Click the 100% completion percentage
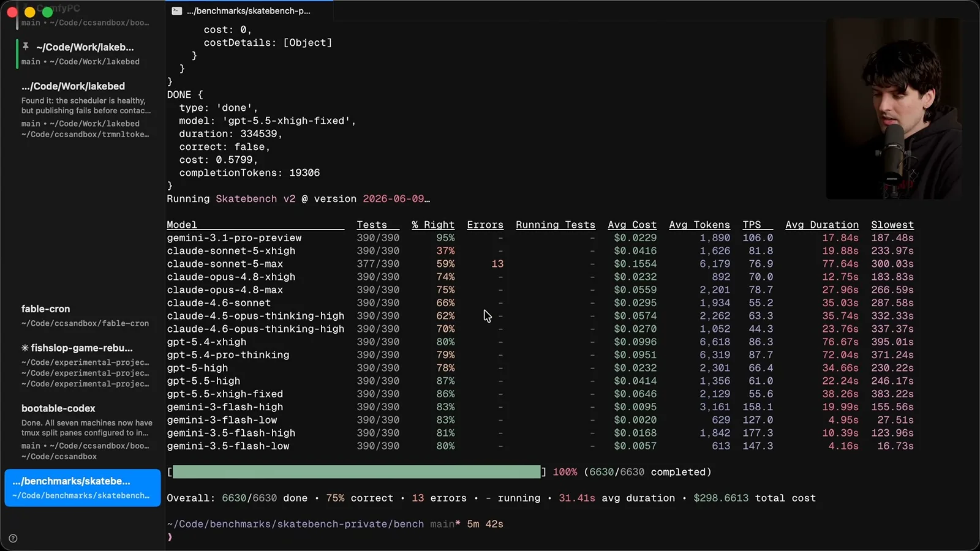The height and width of the screenshot is (551, 980). coord(565,472)
